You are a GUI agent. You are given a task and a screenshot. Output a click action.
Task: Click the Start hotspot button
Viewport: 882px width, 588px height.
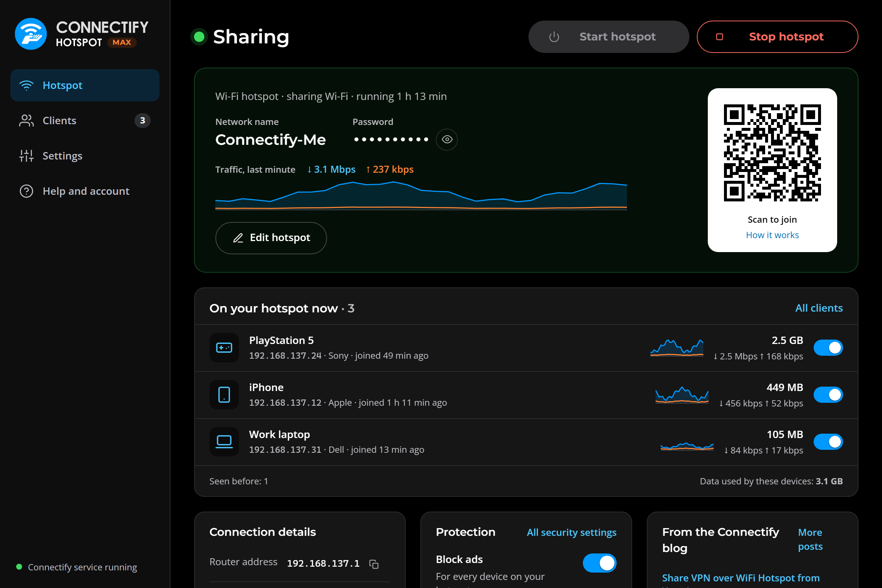pyautogui.click(x=609, y=37)
